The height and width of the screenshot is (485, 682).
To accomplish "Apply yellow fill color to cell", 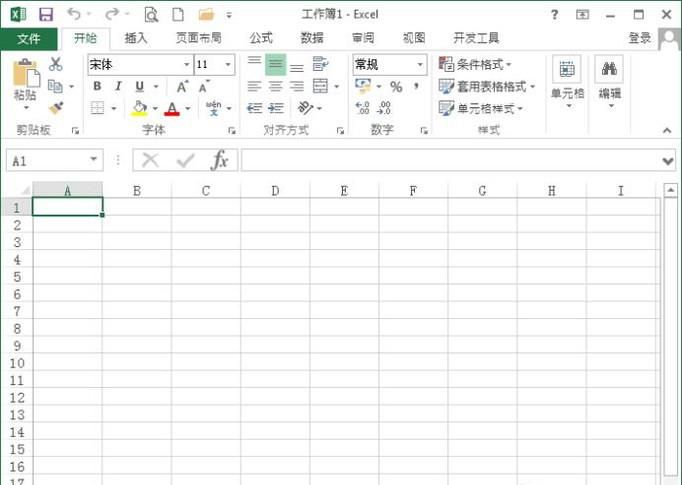I will tap(140, 108).
